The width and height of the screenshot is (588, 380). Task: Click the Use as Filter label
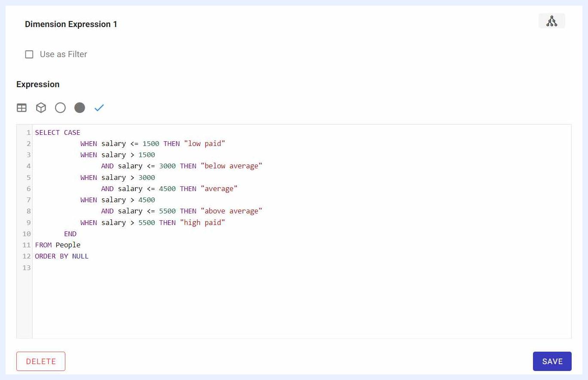[x=64, y=54]
